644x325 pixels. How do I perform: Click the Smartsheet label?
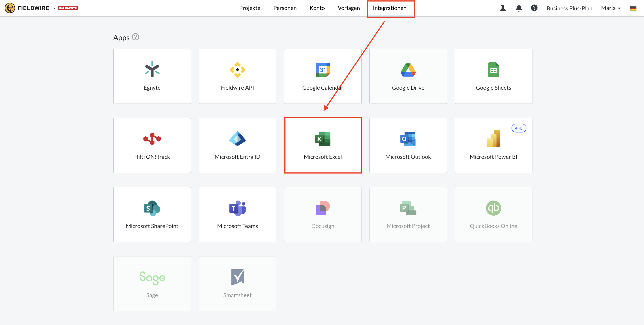pyautogui.click(x=237, y=295)
